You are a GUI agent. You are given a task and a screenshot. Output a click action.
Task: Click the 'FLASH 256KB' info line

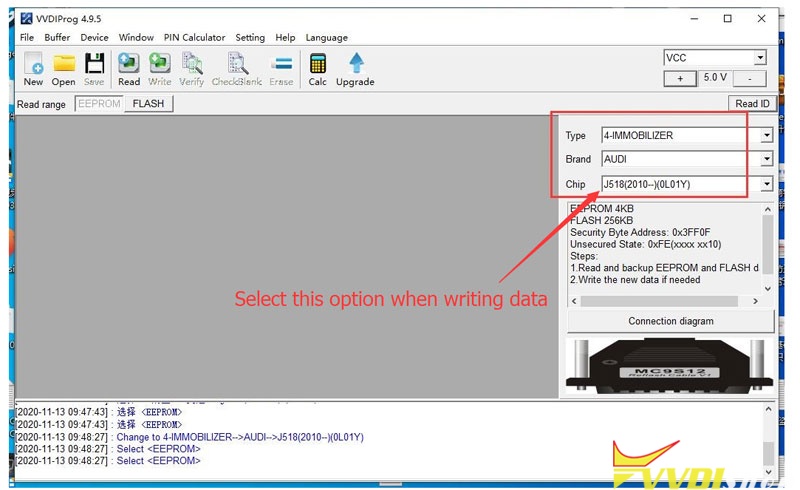click(602, 220)
